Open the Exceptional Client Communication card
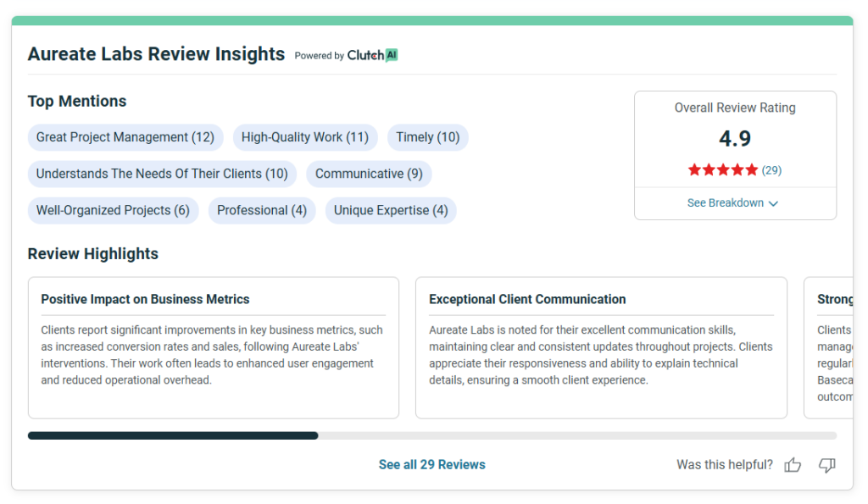 point(601,347)
